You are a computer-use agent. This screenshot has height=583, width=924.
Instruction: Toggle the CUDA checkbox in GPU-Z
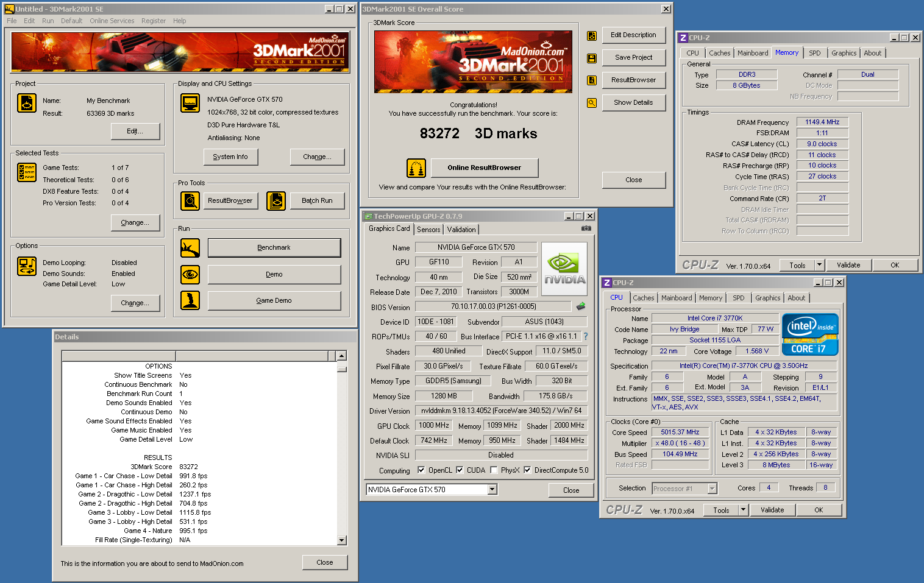(460, 470)
